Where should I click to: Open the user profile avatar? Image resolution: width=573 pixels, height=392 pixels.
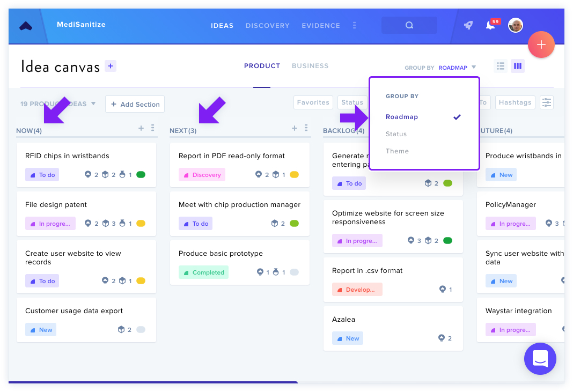pyautogui.click(x=515, y=25)
